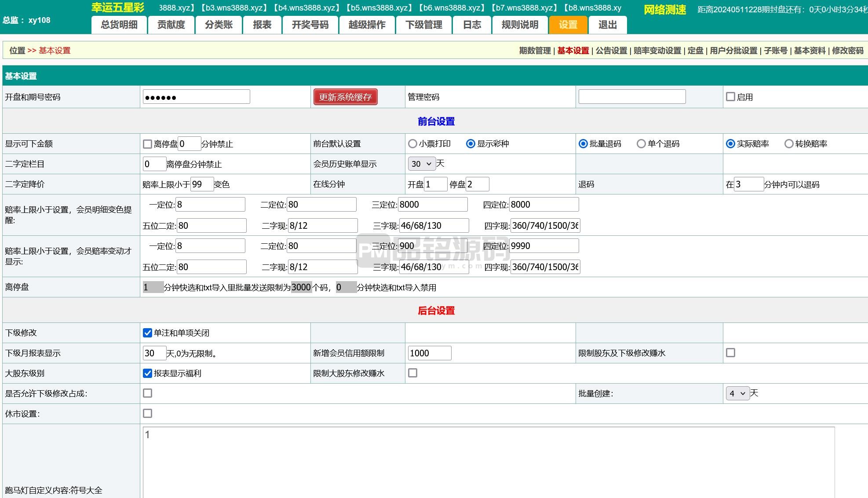
Task: Open the 开奖号码 tab
Action: (x=310, y=25)
